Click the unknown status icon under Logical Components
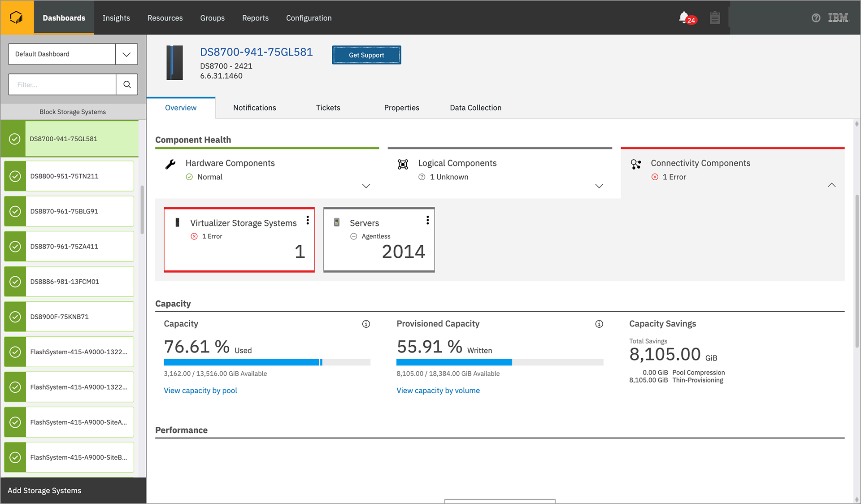 [x=422, y=177]
